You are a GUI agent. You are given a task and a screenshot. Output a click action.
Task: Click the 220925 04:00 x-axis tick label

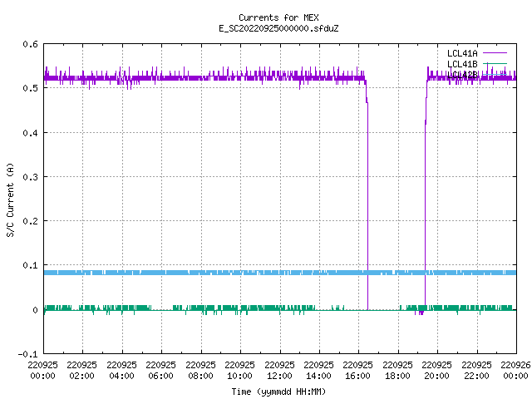[x=121, y=371]
